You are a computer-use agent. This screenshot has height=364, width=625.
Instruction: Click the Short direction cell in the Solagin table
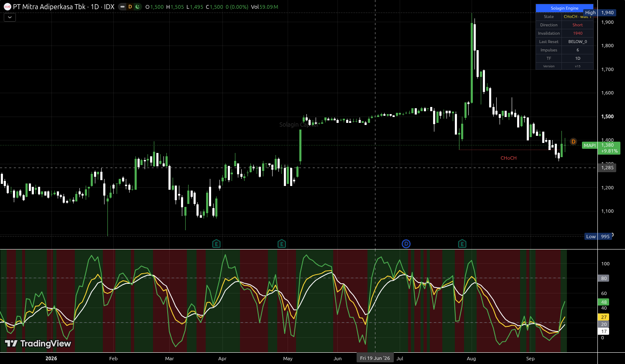(x=577, y=25)
